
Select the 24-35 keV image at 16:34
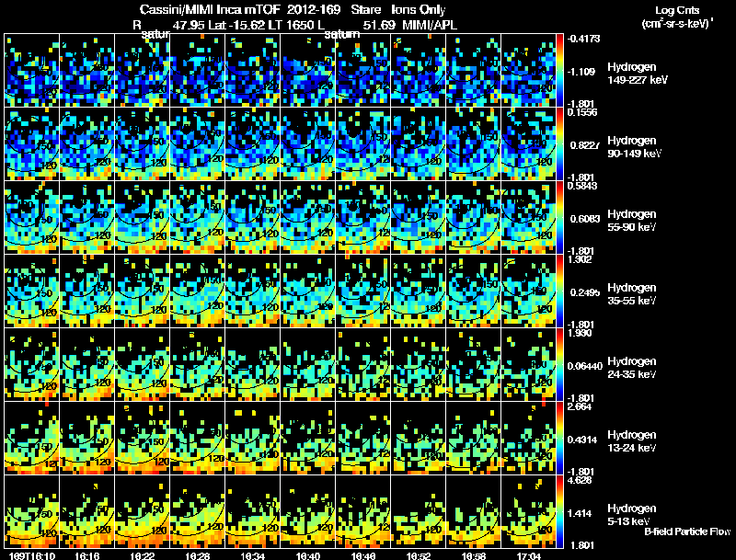(252, 364)
